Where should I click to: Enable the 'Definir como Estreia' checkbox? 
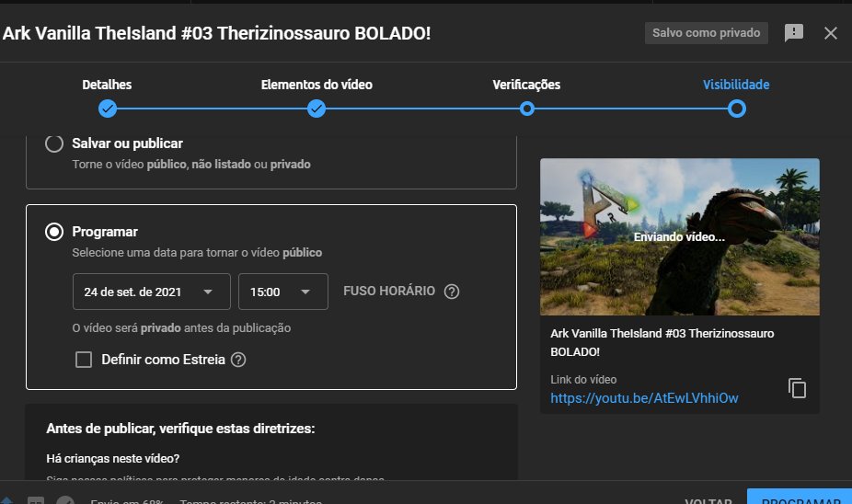(84, 360)
